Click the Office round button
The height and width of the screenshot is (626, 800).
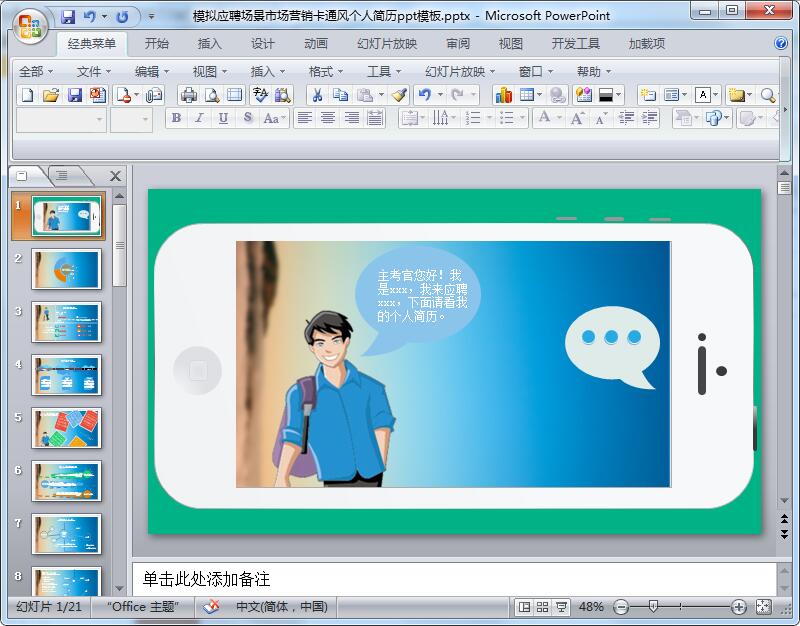click(x=29, y=26)
